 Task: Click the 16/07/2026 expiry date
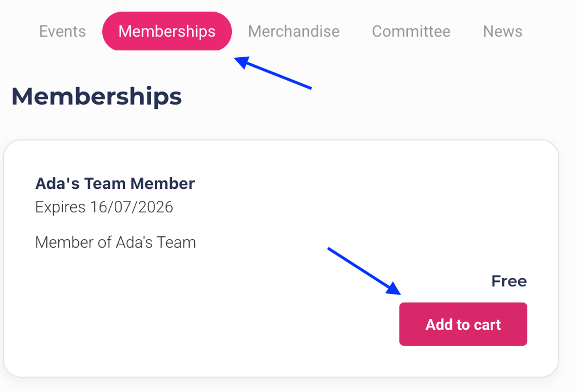coord(132,207)
